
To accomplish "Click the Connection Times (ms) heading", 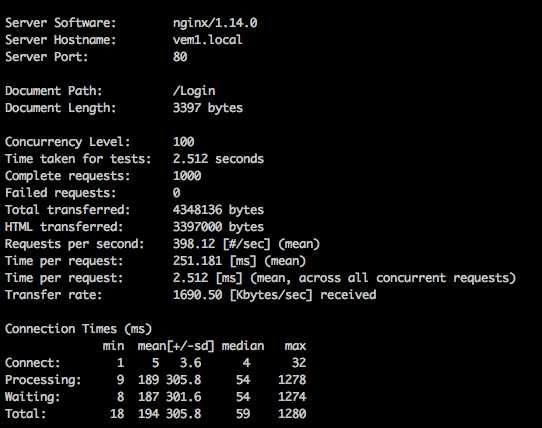I will [78, 329].
